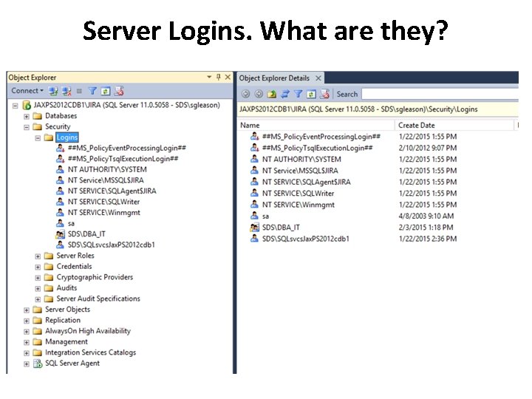Expand the Cryptographic Providers folder
The width and height of the screenshot is (532, 399).
click(38, 278)
